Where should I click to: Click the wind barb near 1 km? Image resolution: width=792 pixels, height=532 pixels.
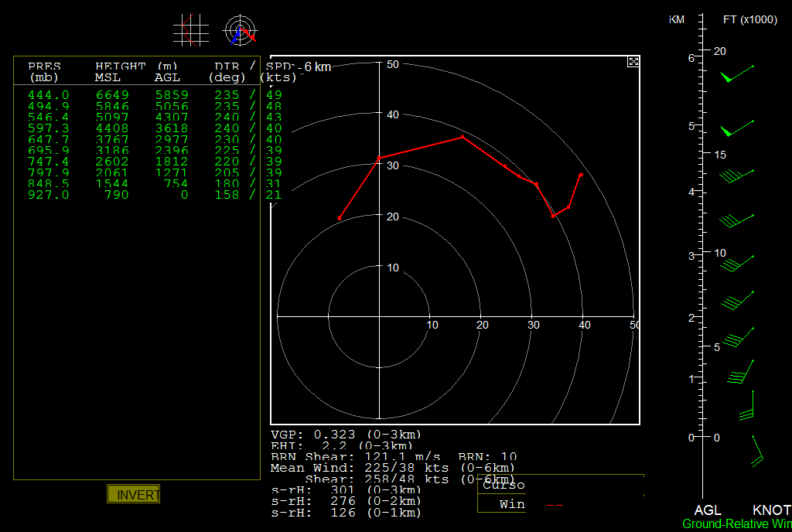point(740,372)
